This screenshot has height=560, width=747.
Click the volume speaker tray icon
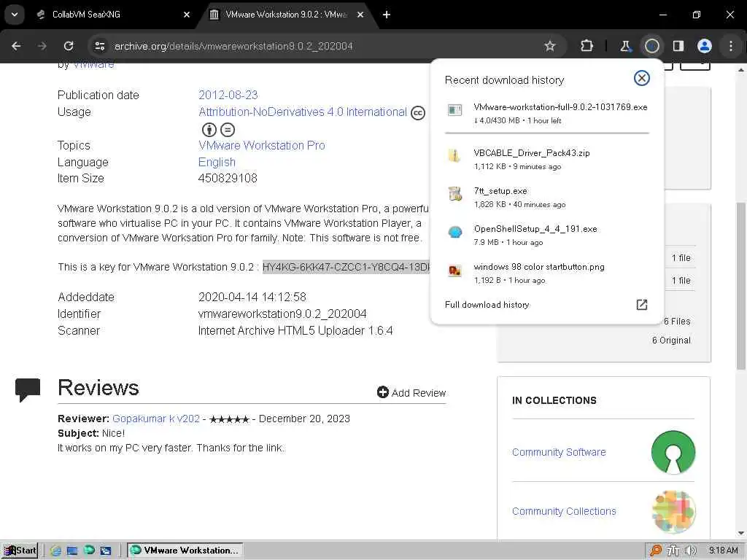(x=691, y=551)
